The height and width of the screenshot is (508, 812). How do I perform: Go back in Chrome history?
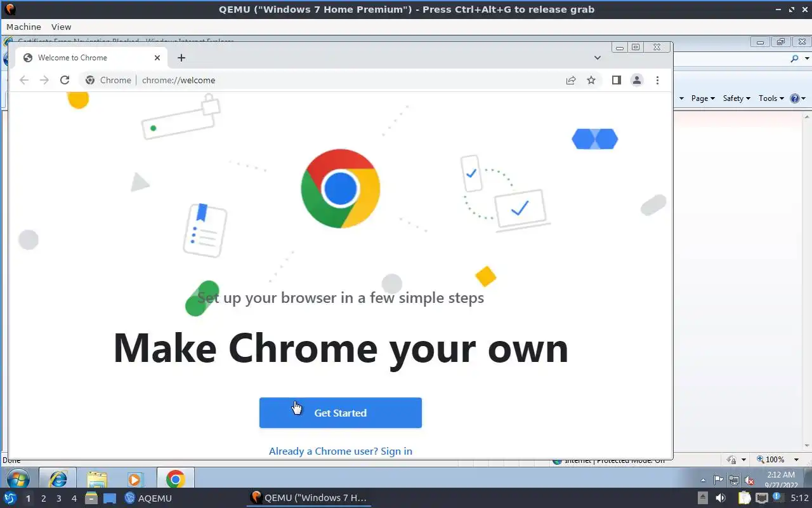coord(24,80)
